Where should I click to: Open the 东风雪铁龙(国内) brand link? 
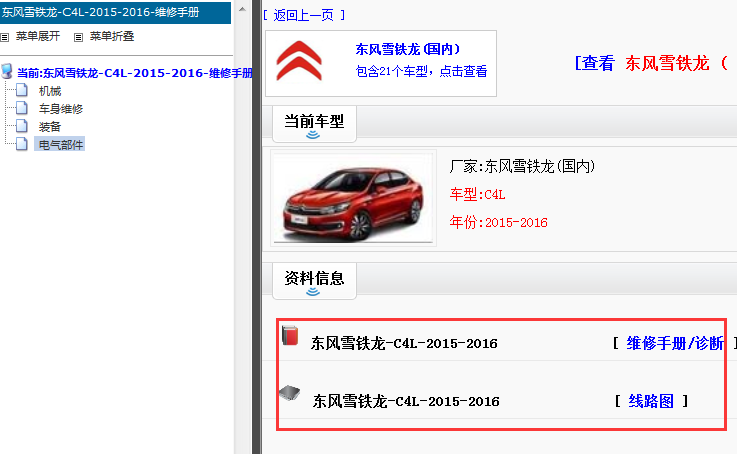click(408, 49)
